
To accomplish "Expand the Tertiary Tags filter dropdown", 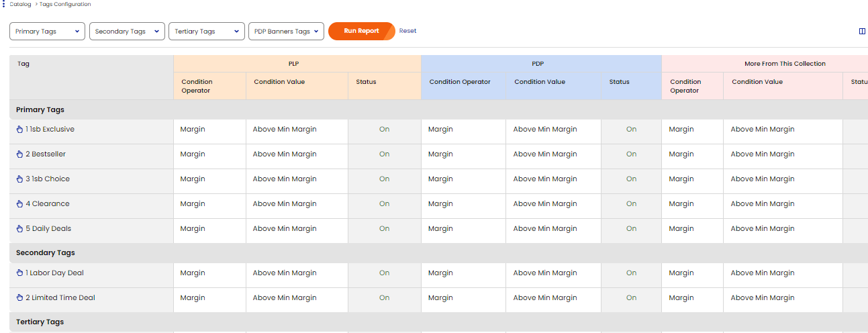I will [x=207, y=32].
